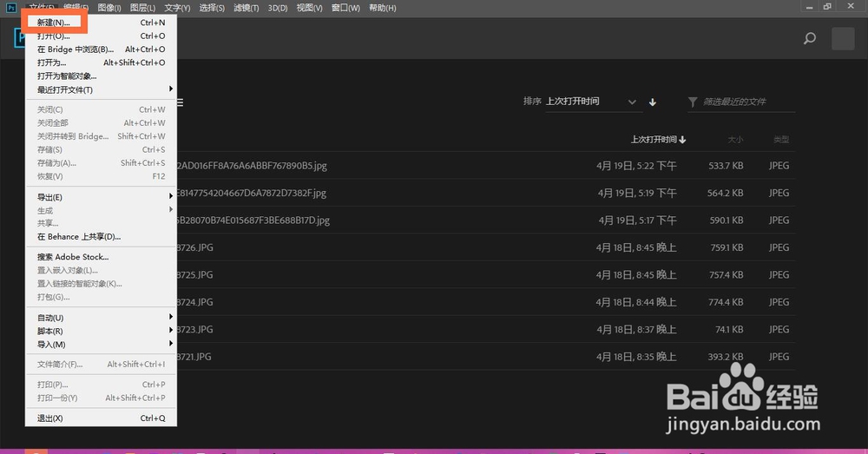This screenshot has width=868, height=454.
Task: Open the Select (选择) menu
Action: tap(212, 8)
